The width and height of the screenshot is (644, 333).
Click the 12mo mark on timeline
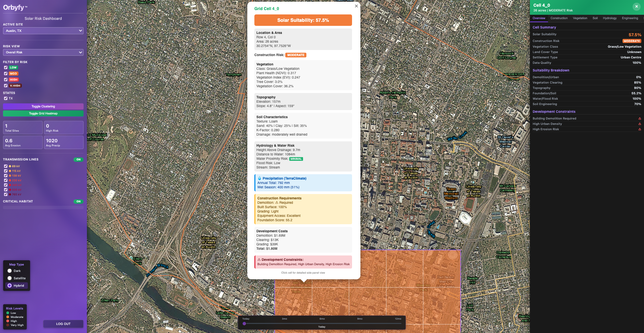(x=398, y=319)
